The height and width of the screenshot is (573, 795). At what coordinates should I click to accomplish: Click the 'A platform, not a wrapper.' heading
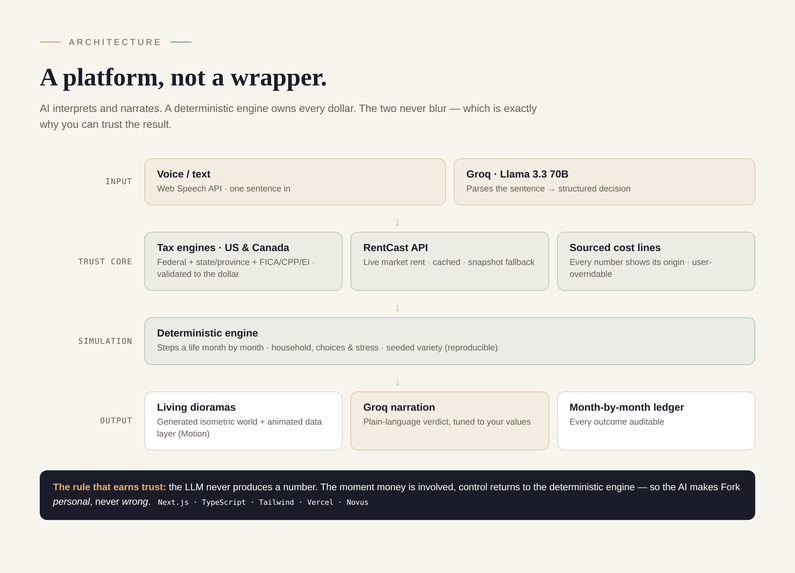point(184,78)
